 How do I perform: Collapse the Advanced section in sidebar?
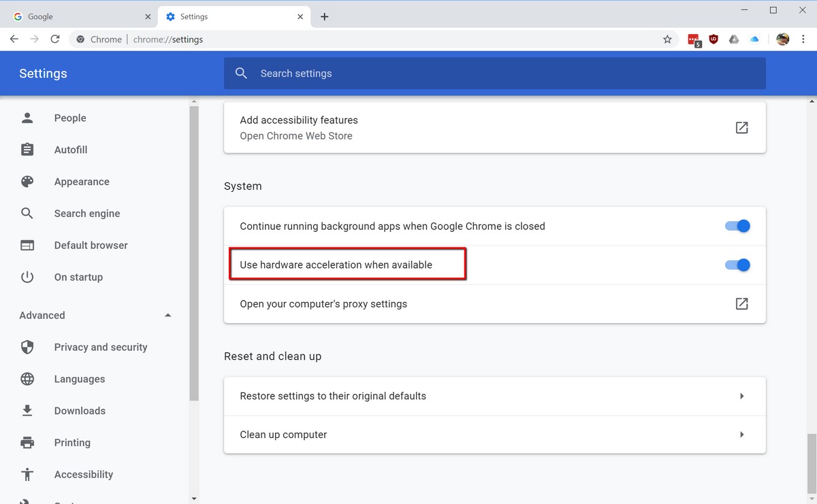click(167, 316)
